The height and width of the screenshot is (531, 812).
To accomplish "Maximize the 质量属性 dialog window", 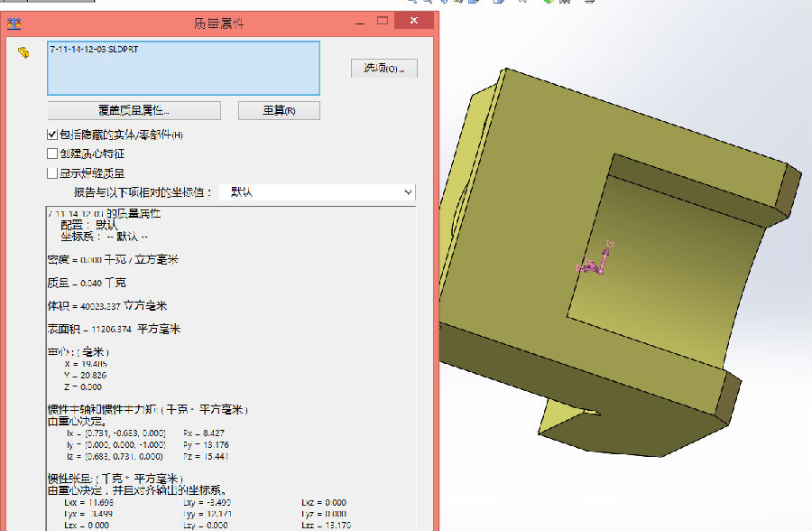I will pos(383,21).
